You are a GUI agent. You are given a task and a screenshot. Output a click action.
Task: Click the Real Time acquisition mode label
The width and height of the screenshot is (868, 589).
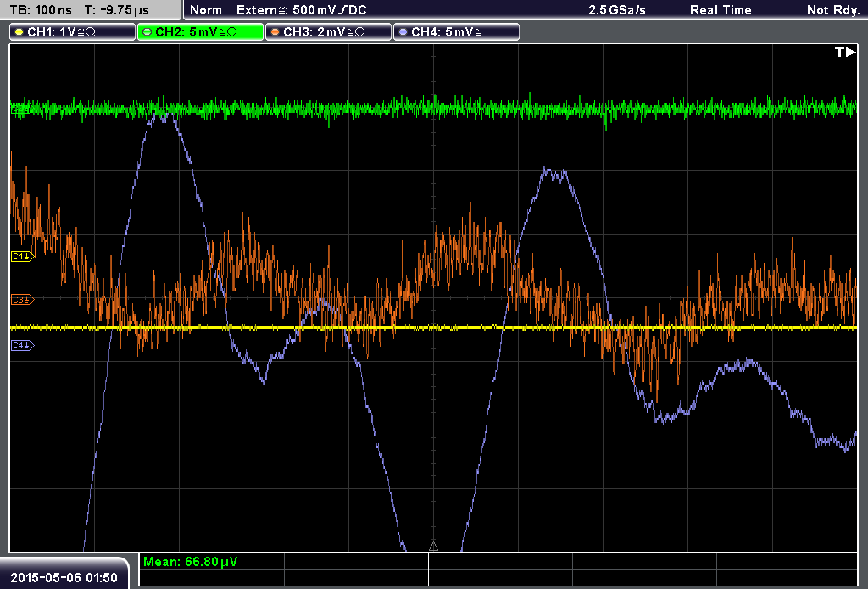[x=721, y=10]
